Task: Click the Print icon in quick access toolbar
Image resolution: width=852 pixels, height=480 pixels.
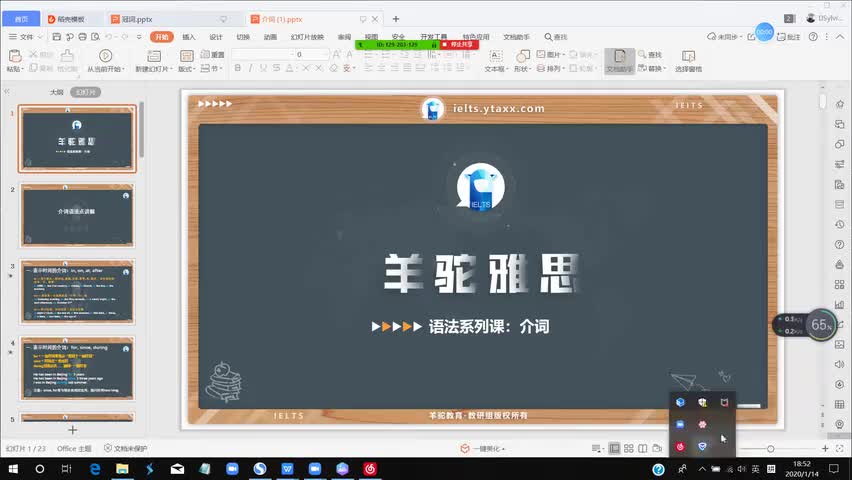Action: (83, 37)
